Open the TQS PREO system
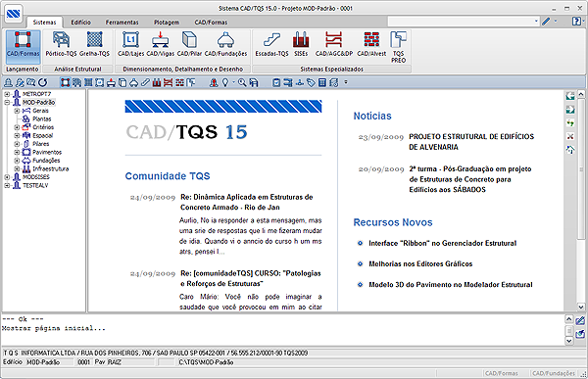The width and height of the screenshot is (588, 379). coord(398,47)
